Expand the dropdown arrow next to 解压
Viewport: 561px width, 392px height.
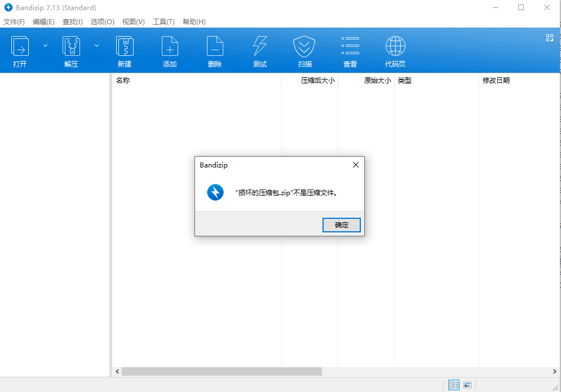96,46
